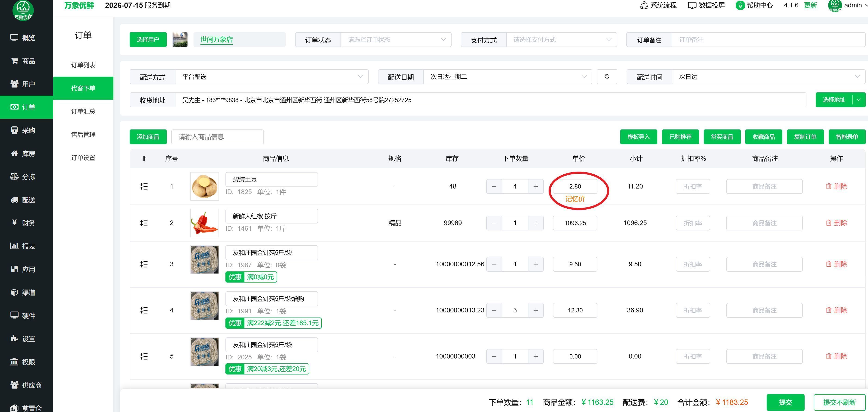Click the 添加商品 button
Viewport: 868px width, 412px height.
click(x=148, y=137)
